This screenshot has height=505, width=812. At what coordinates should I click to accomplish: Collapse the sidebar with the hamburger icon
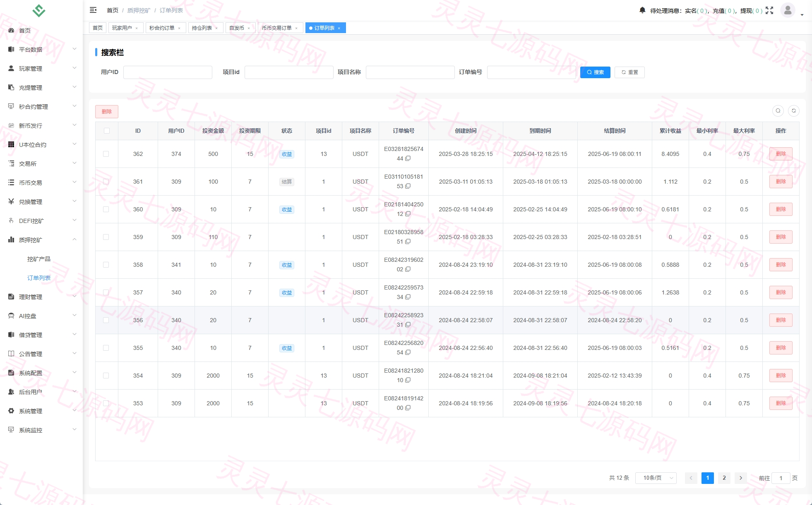(93, 10)
